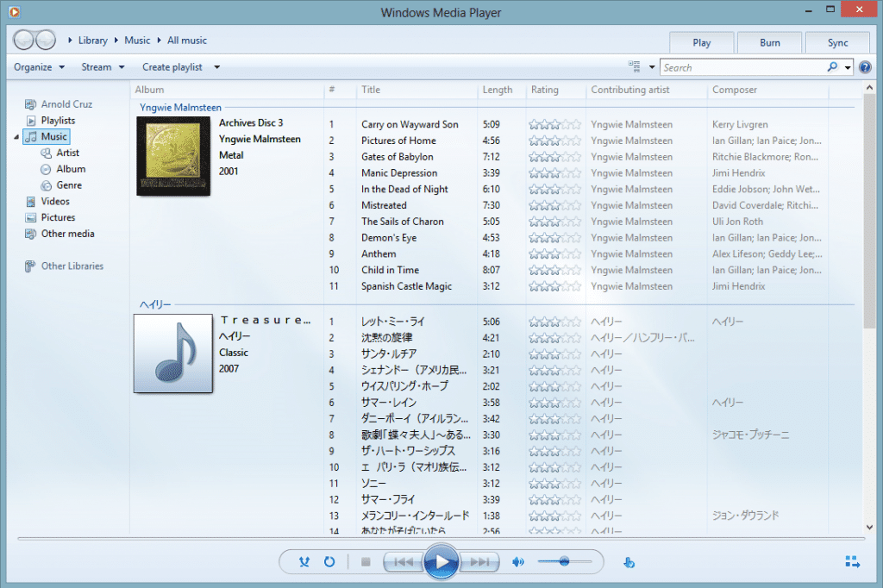This screenshot has height=588, width=883.
Task: Skip to previous track button
Action: point(404,561)
